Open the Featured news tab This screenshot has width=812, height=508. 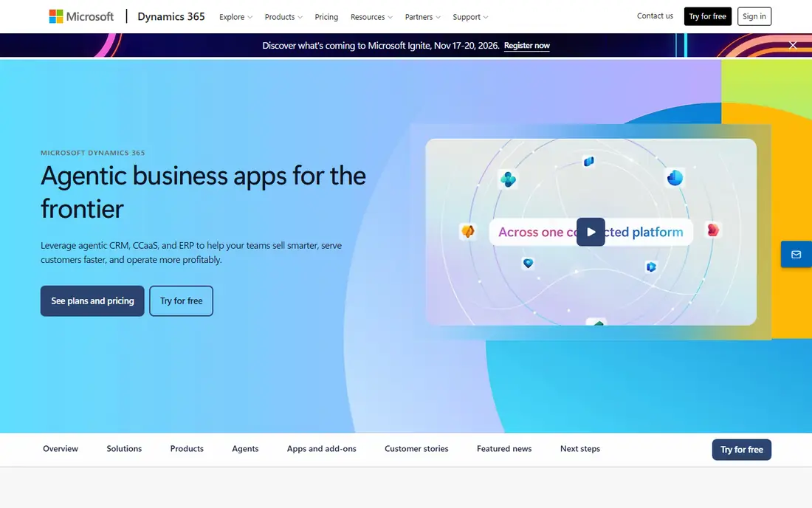504,449
